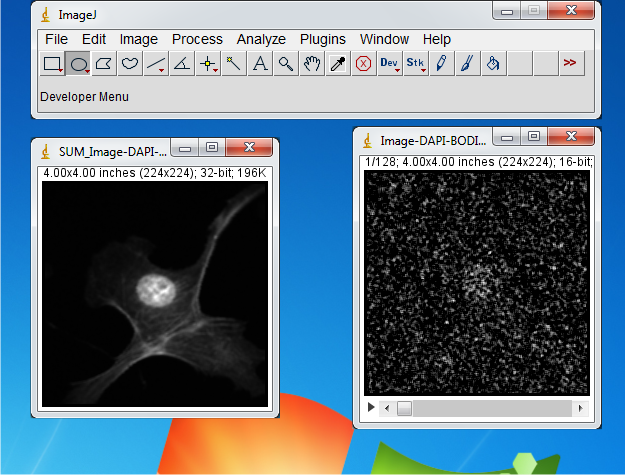Click the stack slice slider thumb
Screen dimensions: 625x475
pyautogui.click(x=404, y=408)
